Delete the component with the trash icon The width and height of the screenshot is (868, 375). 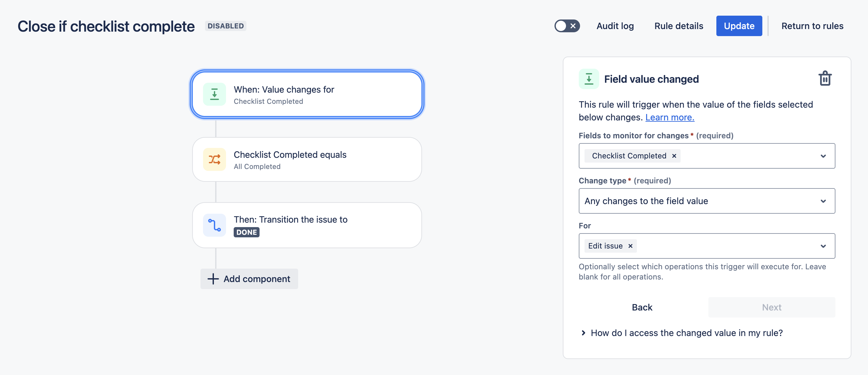pyautogui.click(x=825, y=79)
